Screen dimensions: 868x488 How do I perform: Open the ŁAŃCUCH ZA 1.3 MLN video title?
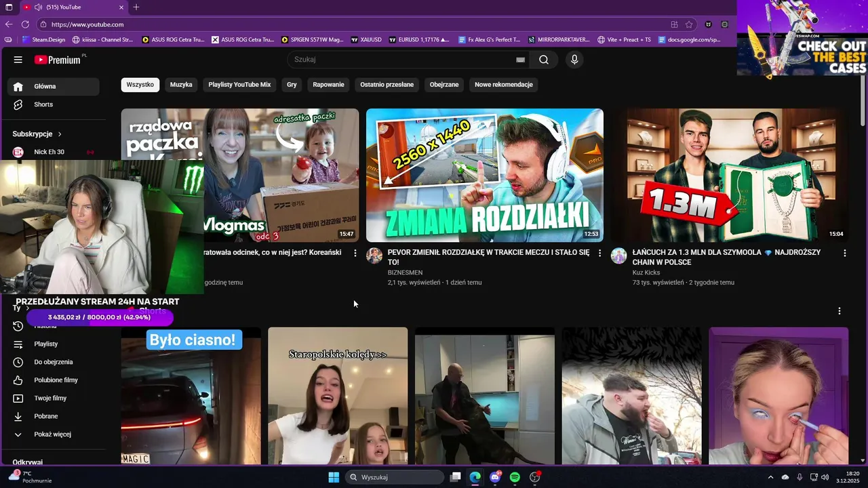[726, 257]
